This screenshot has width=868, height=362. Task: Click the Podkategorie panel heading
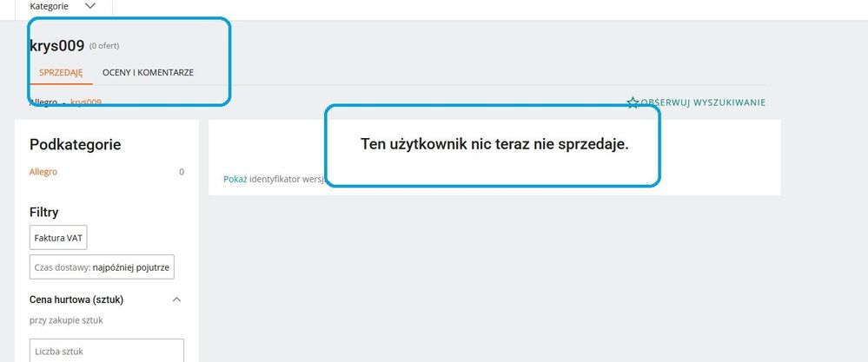(75, 145)
